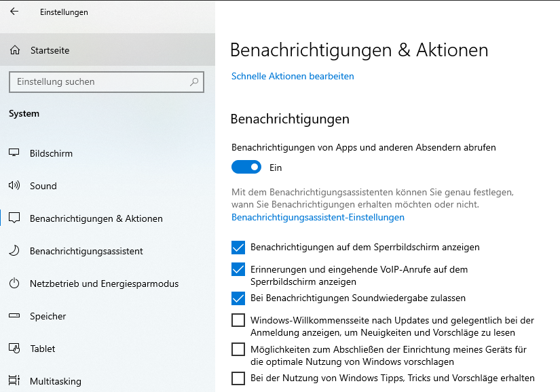Screen dimensions: 560x392
Task: Click the Benachrichtigungen & Aktionen page title
Action: (359, 50)
